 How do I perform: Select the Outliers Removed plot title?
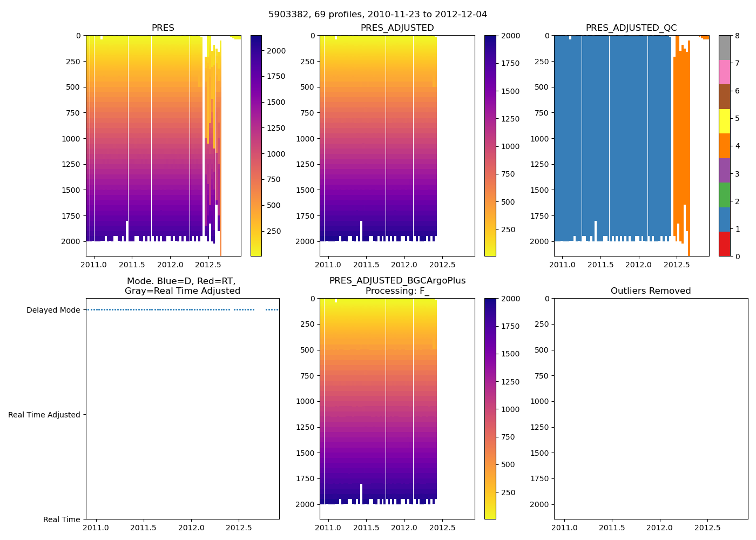(651, 291)
